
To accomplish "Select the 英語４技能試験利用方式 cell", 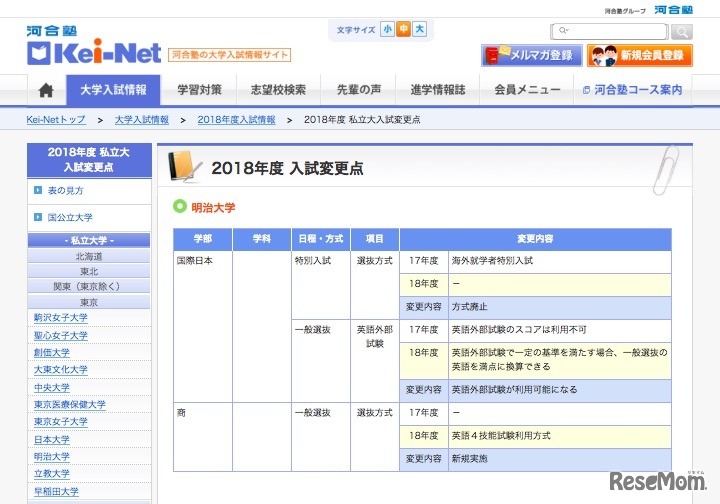I will [560, 437].
